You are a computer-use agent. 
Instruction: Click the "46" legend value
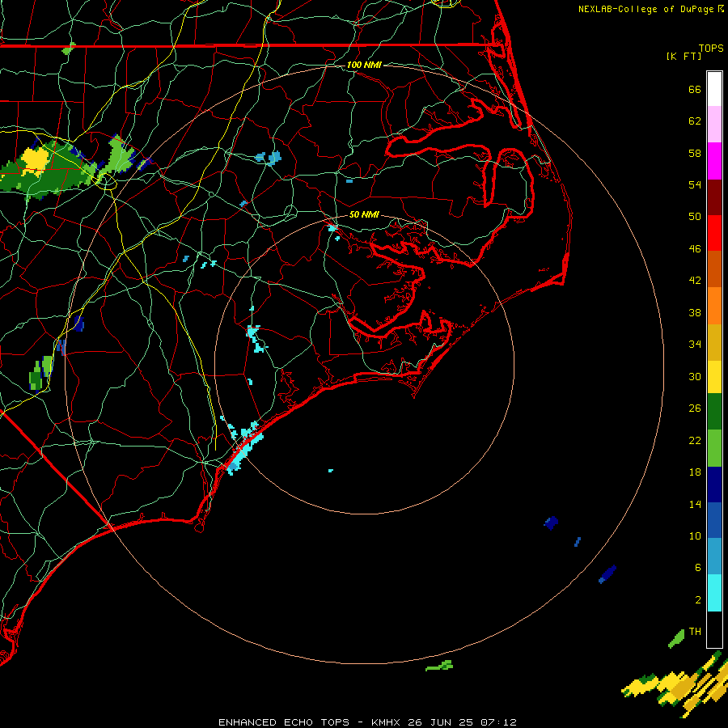(695, 249)
